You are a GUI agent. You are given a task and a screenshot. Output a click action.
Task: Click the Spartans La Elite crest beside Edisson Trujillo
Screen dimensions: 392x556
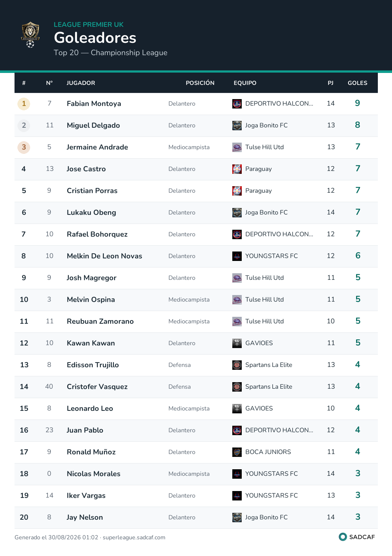[237, 365]
